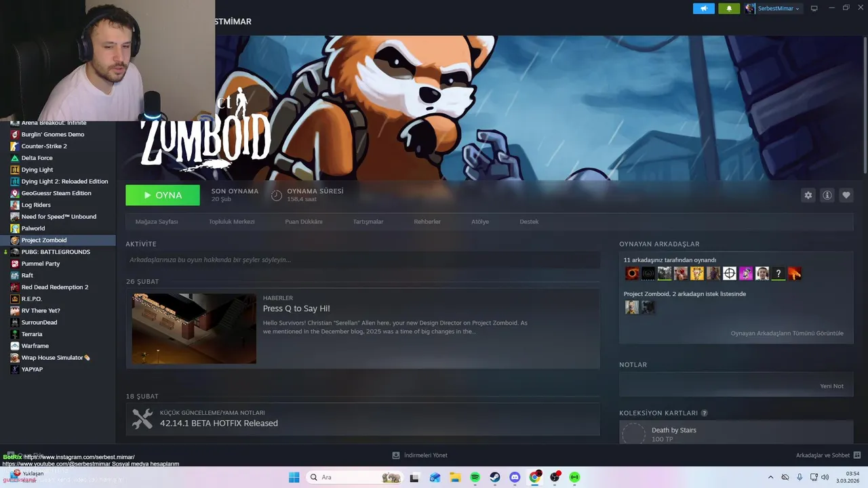
Task: Expand the SerbestMimar account dropdown
Action: point(772,8)
